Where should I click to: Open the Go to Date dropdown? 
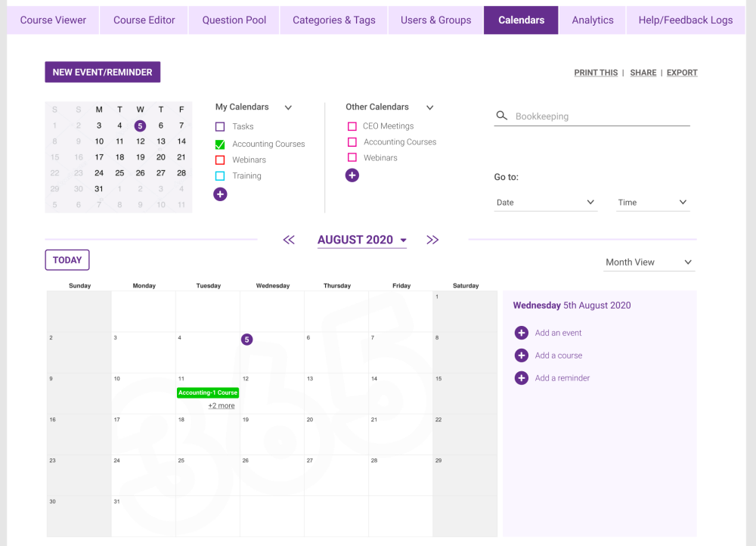click(x=545, y=203)
